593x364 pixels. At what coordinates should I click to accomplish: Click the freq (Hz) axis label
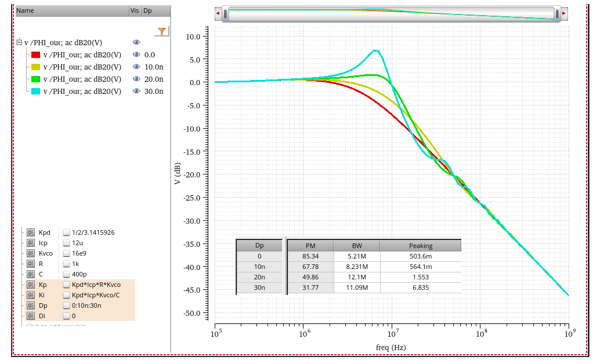tap(390, 347)
